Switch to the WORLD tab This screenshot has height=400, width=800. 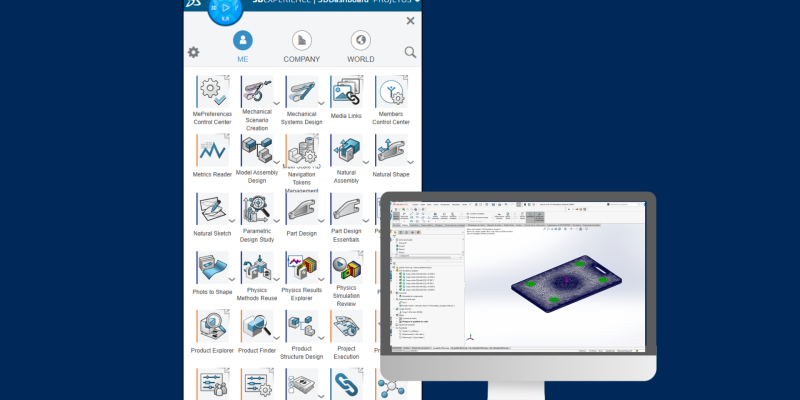click(x=361, y=47)
